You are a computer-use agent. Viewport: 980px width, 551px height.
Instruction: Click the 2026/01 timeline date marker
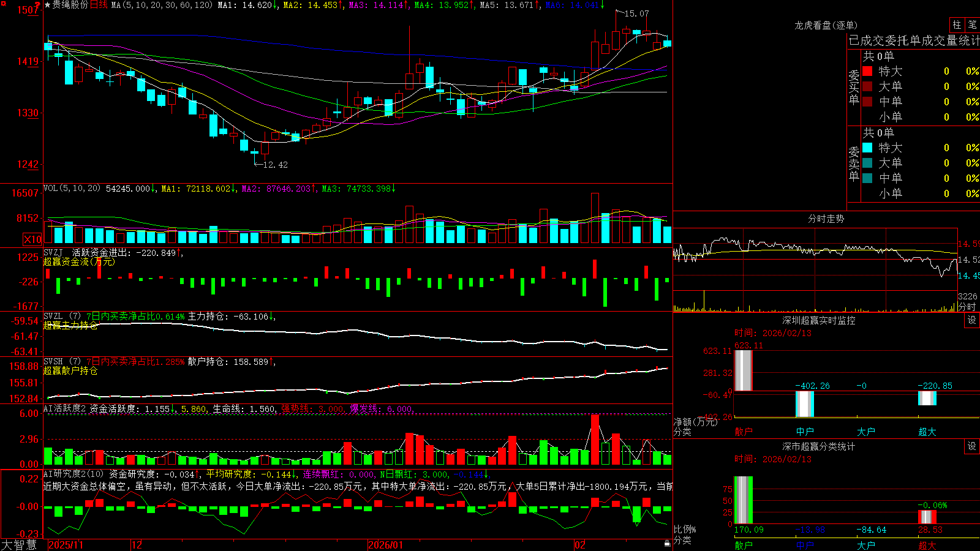pos(386,545)
